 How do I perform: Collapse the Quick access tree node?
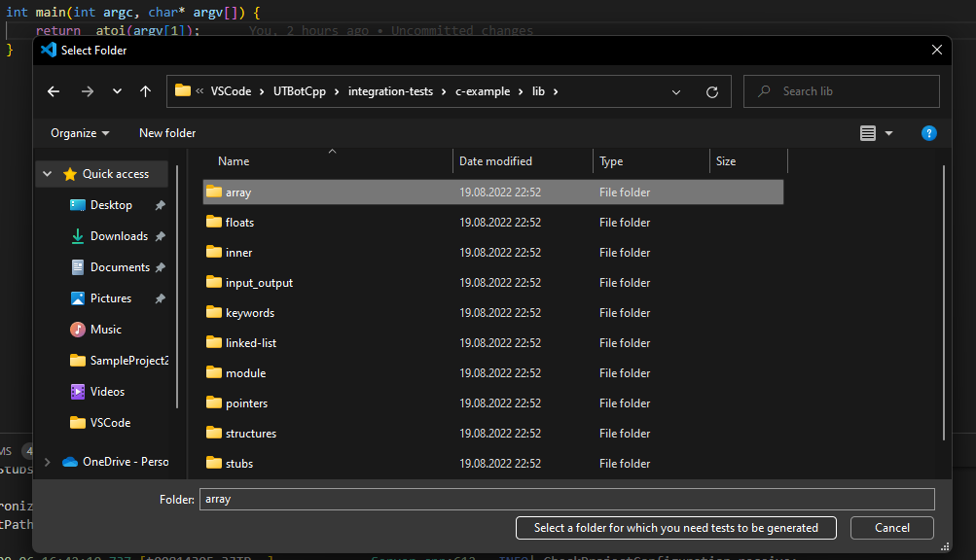click(48, 174)
